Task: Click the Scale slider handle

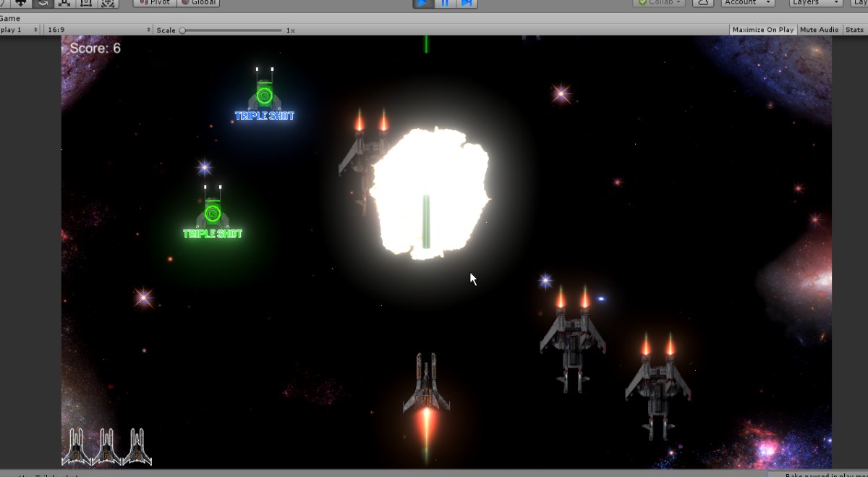Action: [x=182, y=30]
